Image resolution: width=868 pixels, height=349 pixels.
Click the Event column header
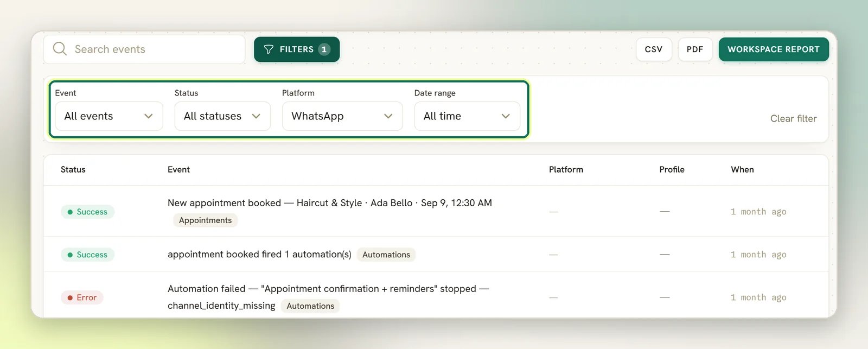click(178, 169)
